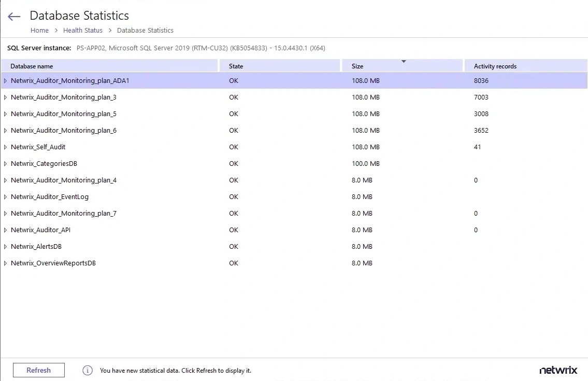Expand the Netwrix_Auditor_API database entry

6,230
